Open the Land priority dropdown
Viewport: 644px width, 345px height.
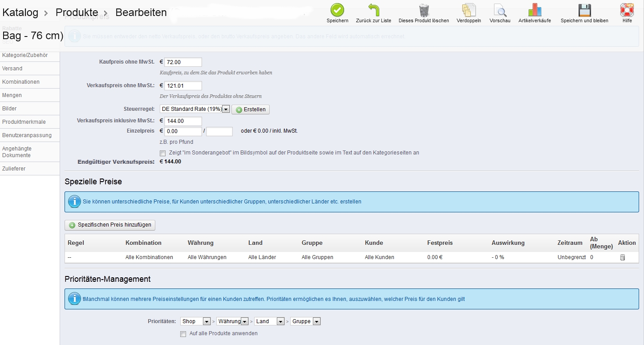(270, 321)
